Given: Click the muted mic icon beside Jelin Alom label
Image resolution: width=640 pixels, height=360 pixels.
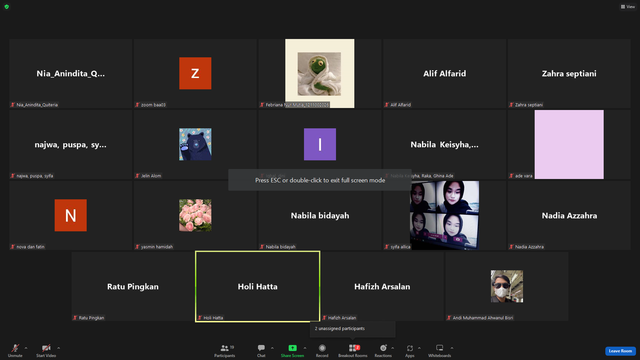Looking at the screenshot, I should (x=138, y=176).
